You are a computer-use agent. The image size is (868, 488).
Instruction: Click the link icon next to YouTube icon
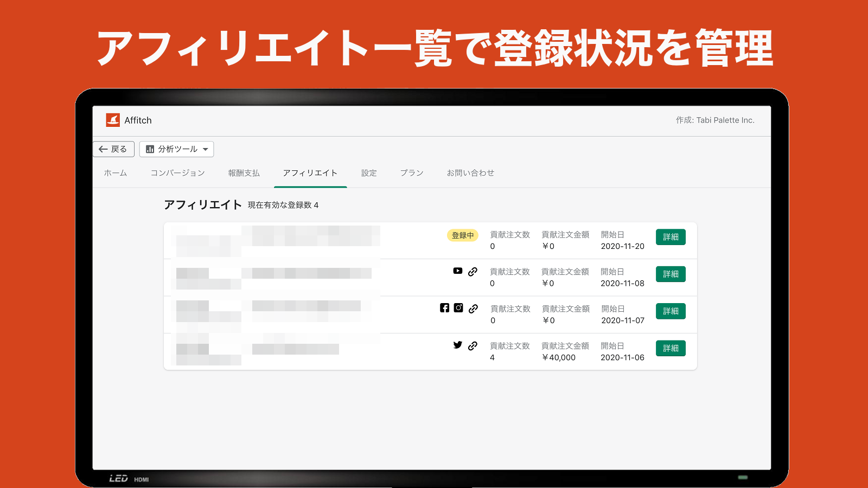473,271
